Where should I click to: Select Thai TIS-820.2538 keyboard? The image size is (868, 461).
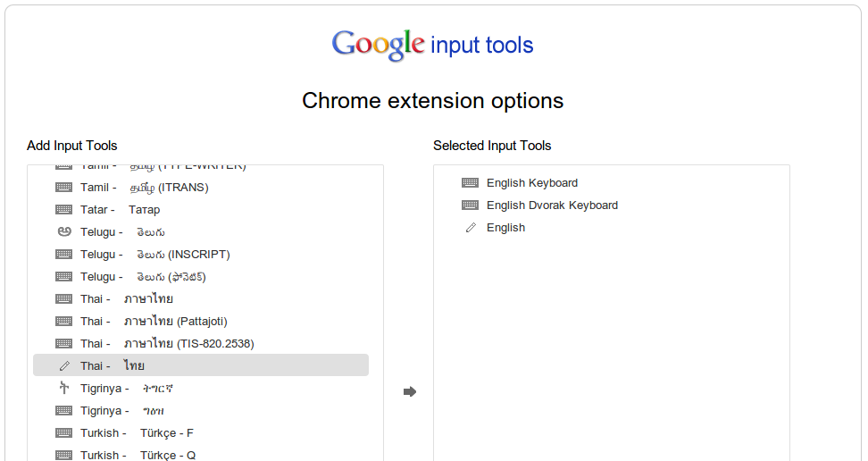coord(201,344)
